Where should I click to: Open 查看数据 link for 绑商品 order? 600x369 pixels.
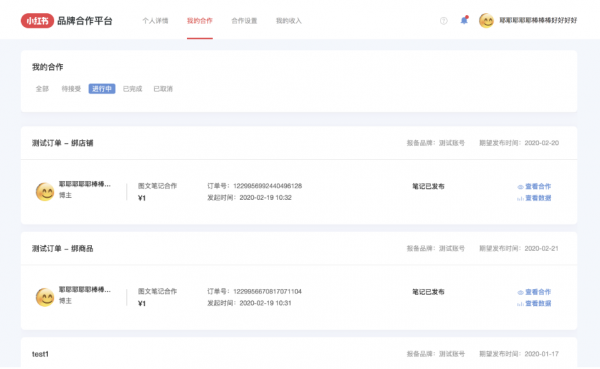pyautogui.click(x=538, y=304)
